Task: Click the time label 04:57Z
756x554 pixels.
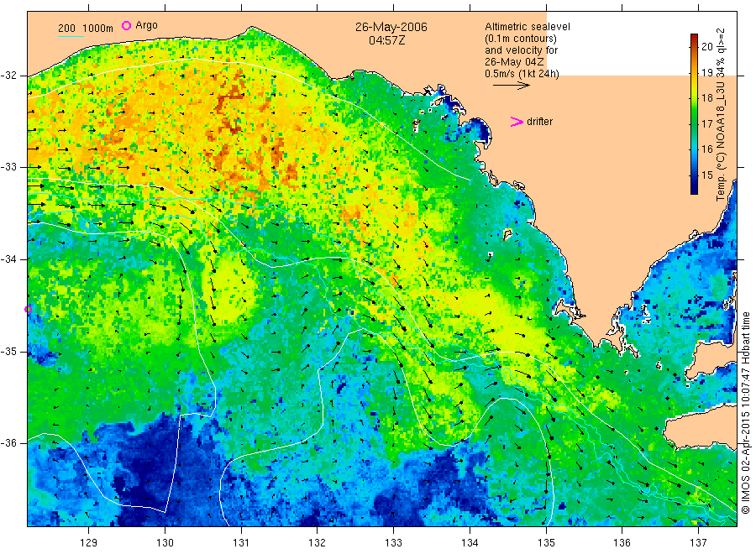Action: 386,40
